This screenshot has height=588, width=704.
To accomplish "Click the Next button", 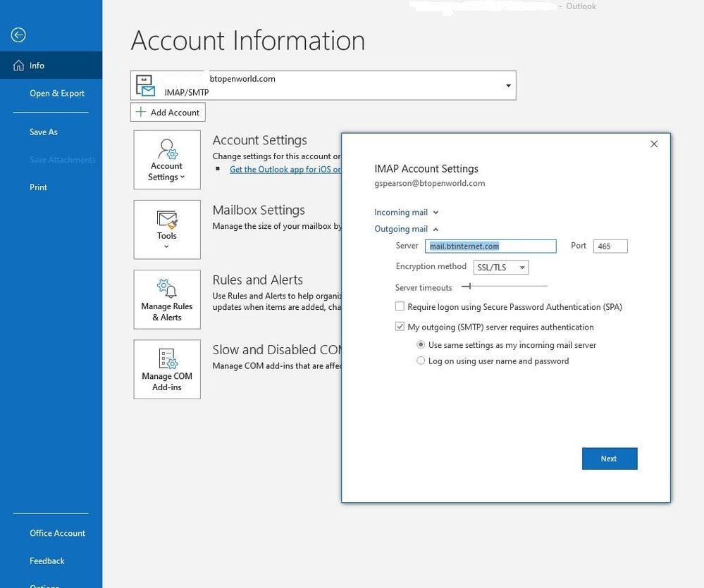I will pyautogui.click(x=610, y=458).
